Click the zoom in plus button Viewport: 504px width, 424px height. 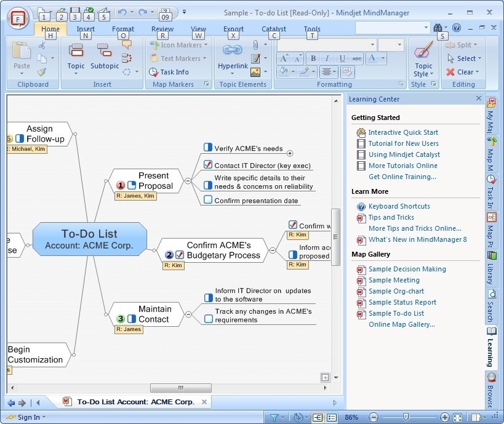[444, 417]
